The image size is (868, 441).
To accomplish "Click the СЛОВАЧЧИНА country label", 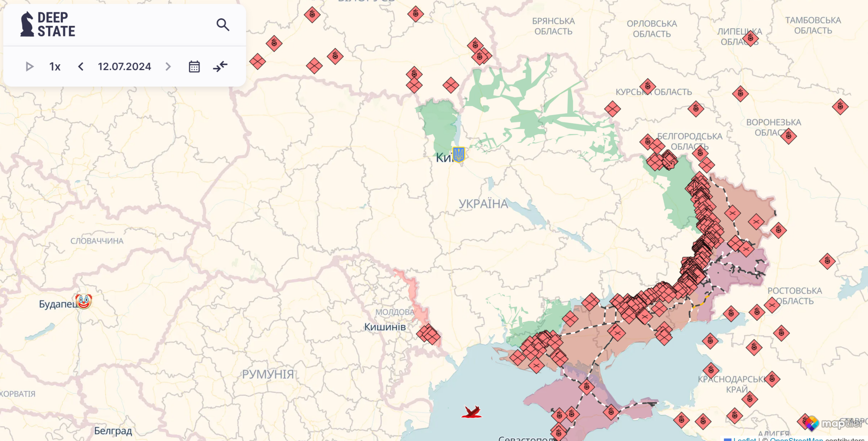I will pyautogui.click(x=97, y=241).
